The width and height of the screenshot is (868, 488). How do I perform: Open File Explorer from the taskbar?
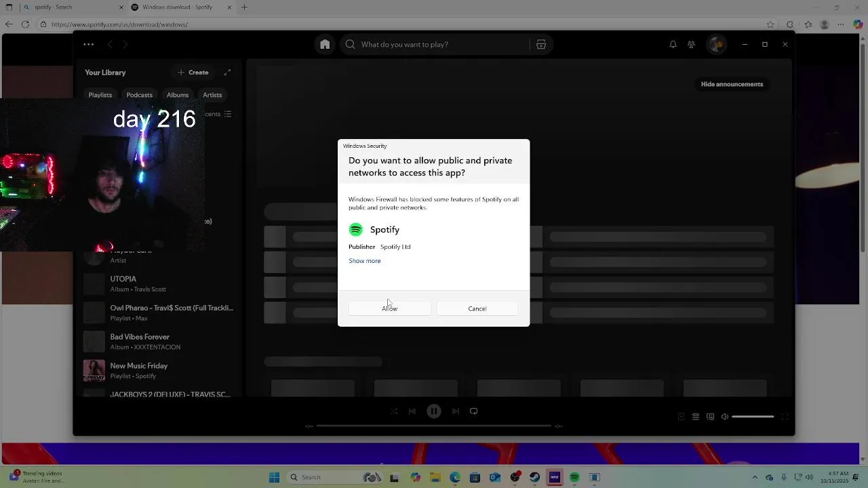pos(435,477)
